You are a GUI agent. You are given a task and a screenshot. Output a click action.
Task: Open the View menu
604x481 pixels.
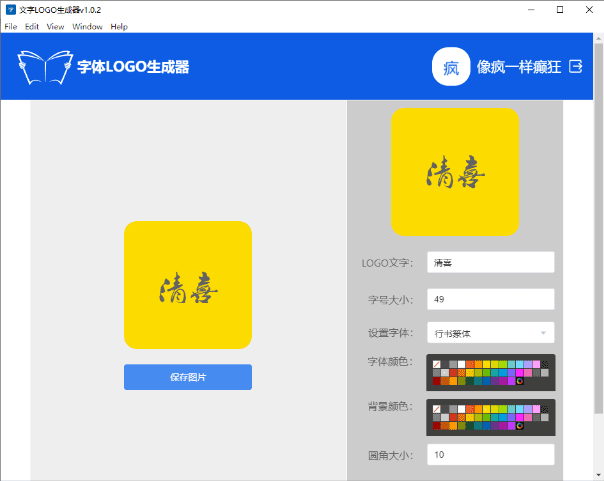(55, 27)
